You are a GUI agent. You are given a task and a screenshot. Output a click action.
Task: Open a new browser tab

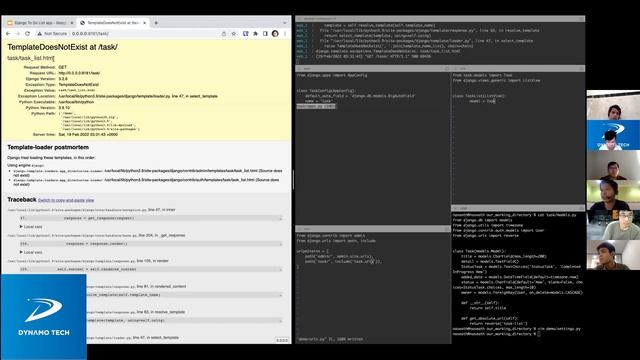click(156, 23)
